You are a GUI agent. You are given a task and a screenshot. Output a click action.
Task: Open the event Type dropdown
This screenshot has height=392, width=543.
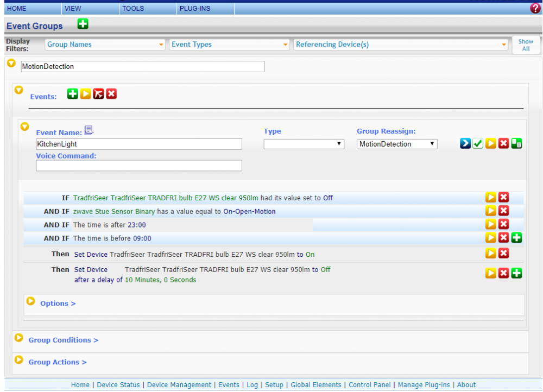pyautogui.click(x=304, y=144)
